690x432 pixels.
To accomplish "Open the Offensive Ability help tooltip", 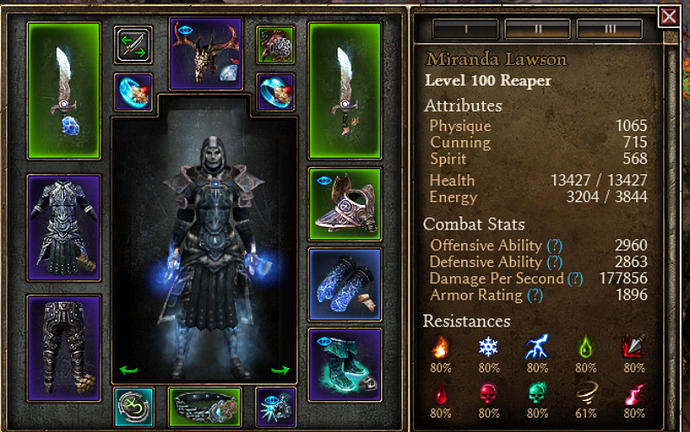I will point(554,245).
